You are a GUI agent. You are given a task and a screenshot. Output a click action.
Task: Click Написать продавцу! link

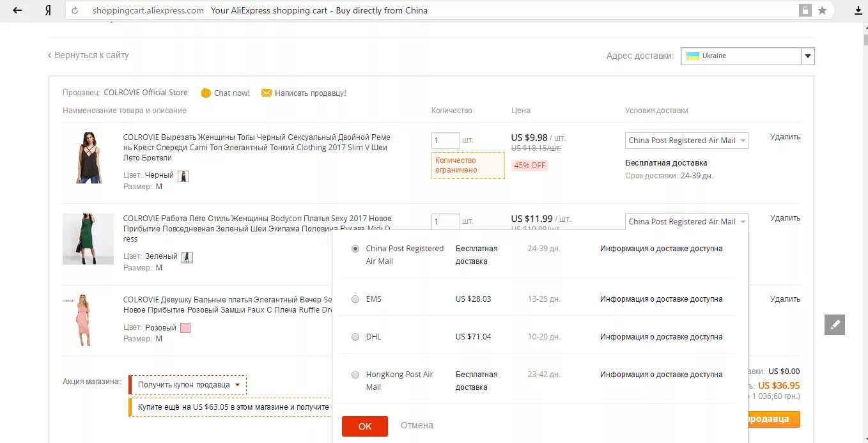[x=311, y=93]
